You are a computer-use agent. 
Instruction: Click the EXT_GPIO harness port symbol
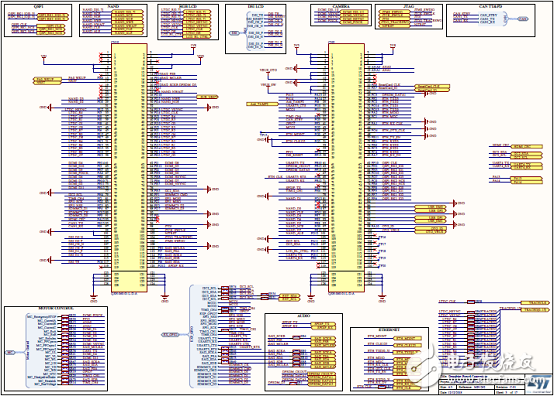click(x=170, y=334)
